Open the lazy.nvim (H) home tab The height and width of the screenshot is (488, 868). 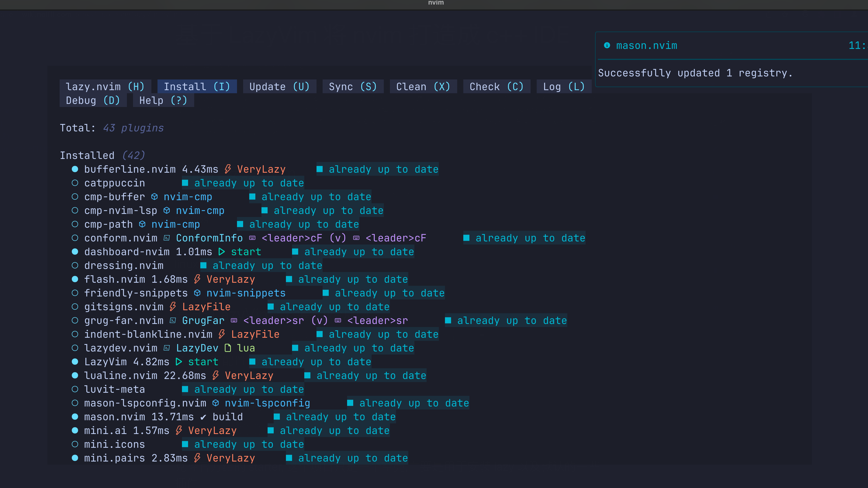coord(105,87)
